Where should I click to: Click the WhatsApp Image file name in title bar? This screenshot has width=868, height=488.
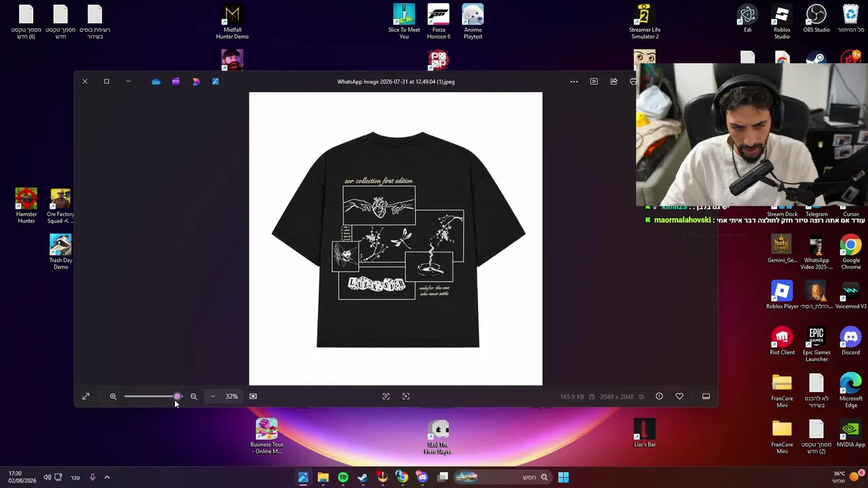[396, 81]
